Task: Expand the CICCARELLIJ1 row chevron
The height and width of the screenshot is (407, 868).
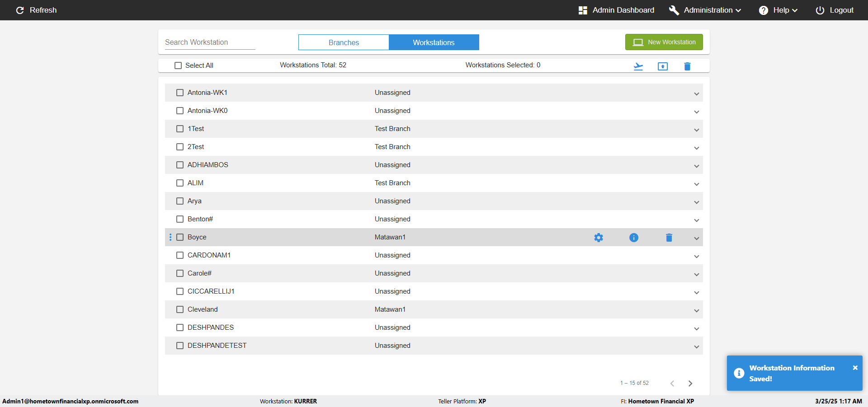Action: pos(696,293)
